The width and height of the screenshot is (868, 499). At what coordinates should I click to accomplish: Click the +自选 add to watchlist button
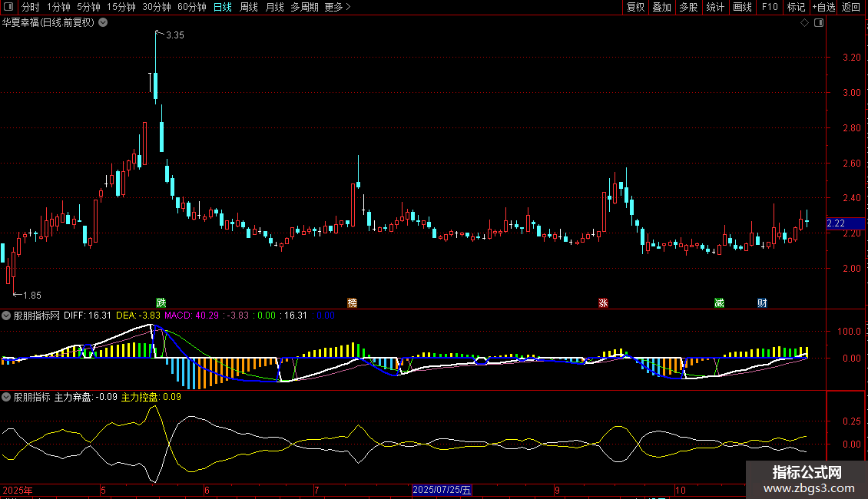coord(823,8)
